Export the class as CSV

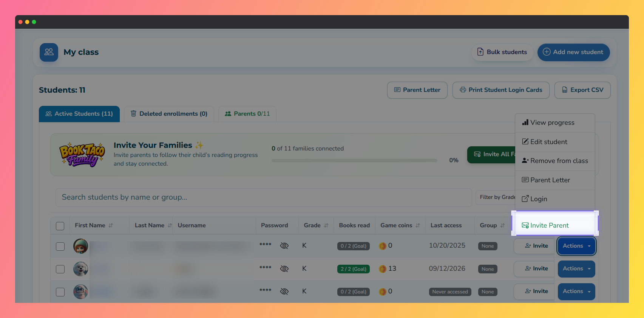582,90
